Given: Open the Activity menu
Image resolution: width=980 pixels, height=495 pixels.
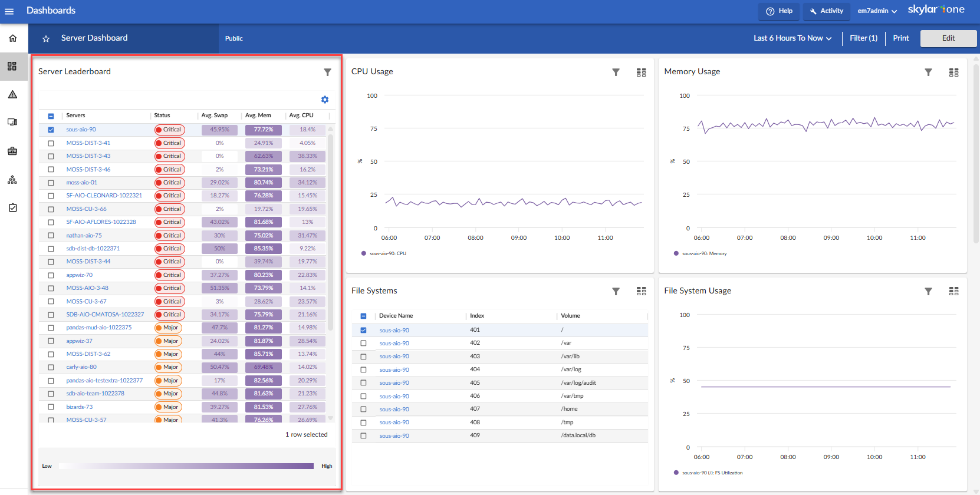Looking at the screenshot, I should [x=826, y=11].
